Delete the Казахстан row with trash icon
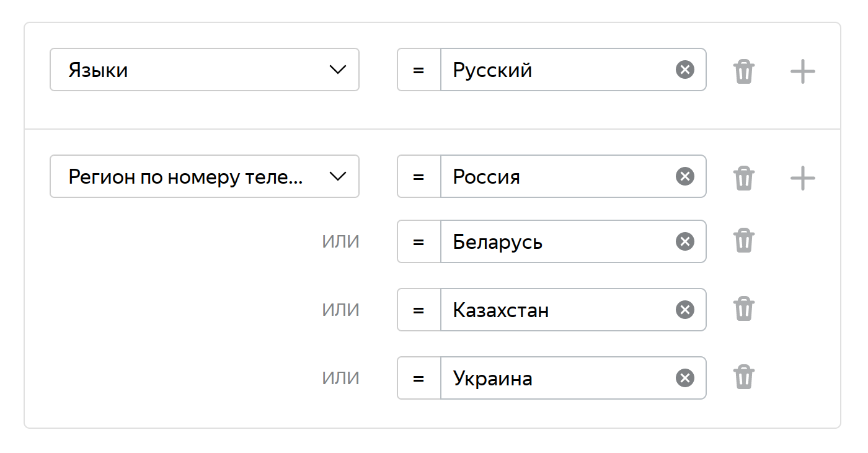 point(743,308)
